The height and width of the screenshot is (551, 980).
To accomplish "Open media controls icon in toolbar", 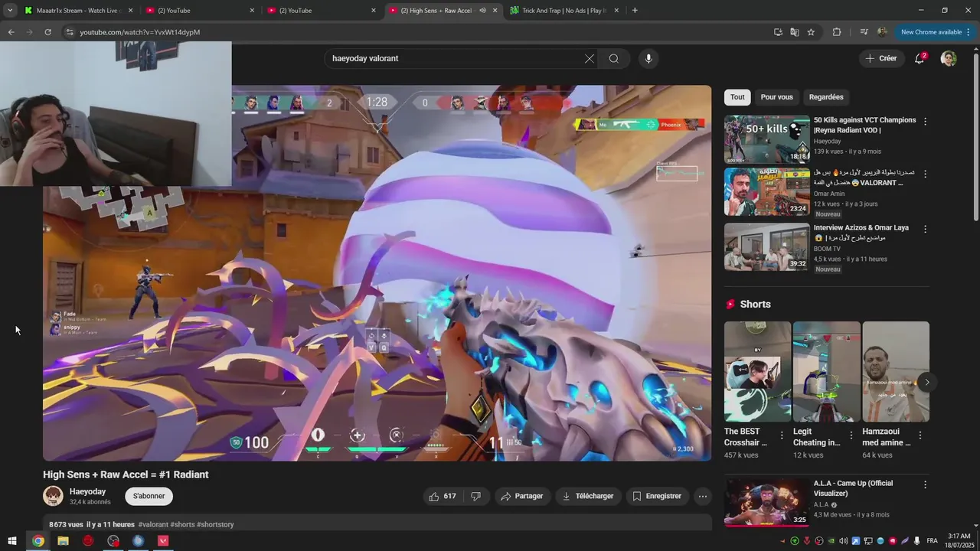I will [864, 32].
